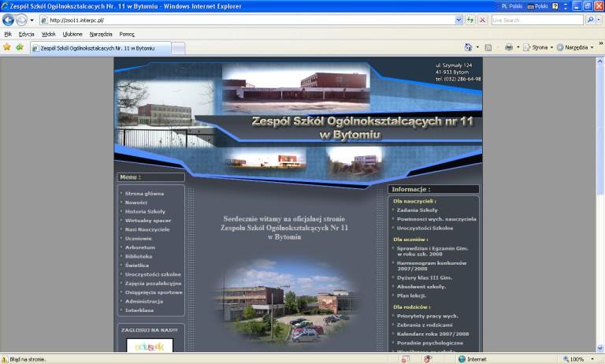Click the voting banner under ZAGŁOSUJ NA NAS
The image size is (605, 364).
point(150,345)
